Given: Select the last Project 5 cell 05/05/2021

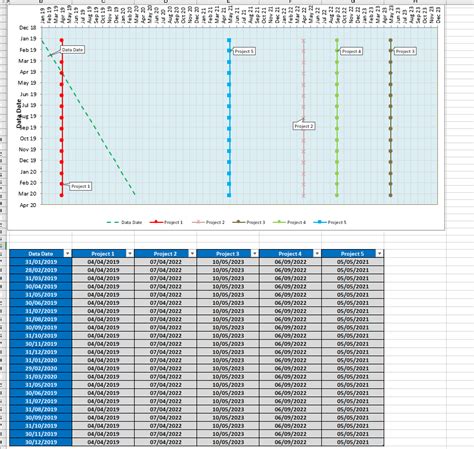Looking at the screenshot, I should (353, 442).
